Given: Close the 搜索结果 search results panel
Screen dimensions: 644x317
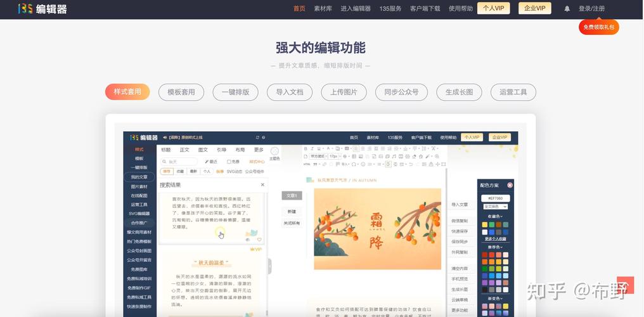Looking at the screenshot, I should 262,184.
